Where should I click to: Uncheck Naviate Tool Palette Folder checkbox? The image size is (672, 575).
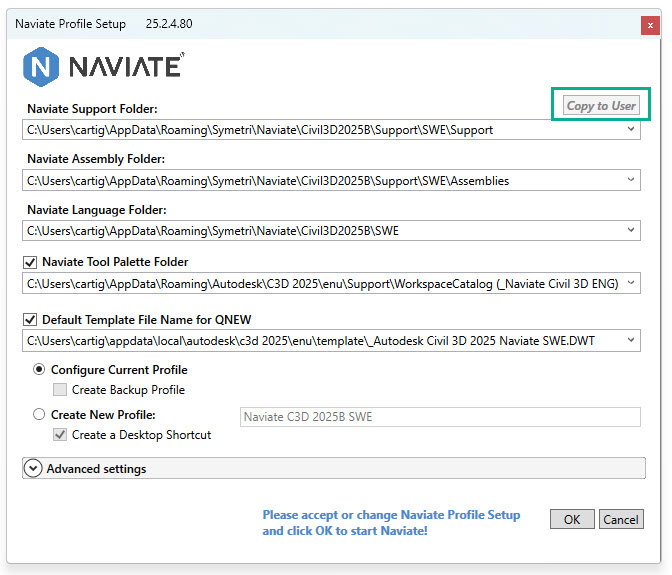click(x=30, y=262)
